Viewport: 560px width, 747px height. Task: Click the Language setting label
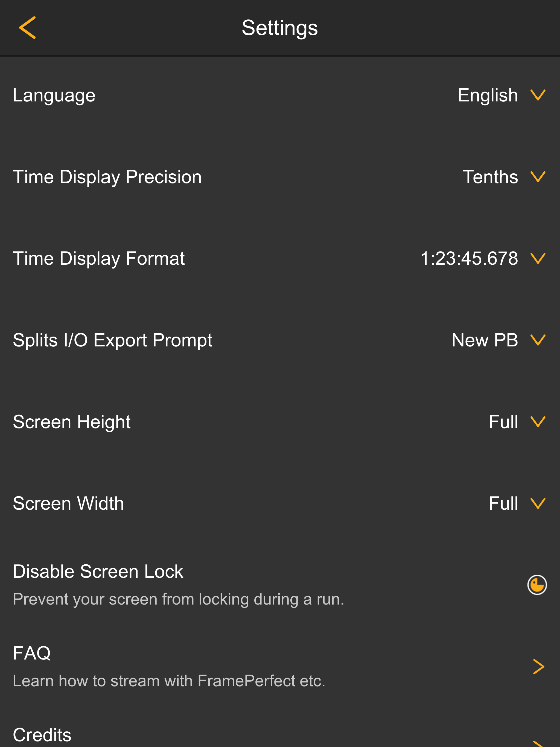pyautogui.click(x=54, y=95)
